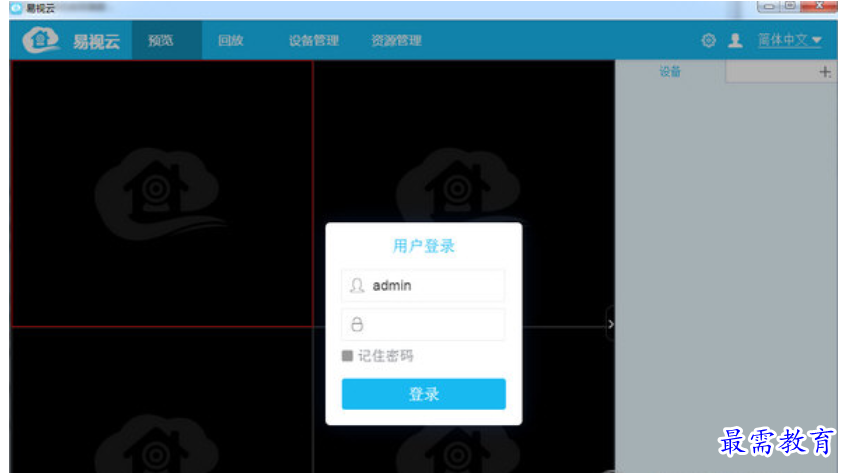Click the password input field
Screen dimensions: 842x473
423,324
